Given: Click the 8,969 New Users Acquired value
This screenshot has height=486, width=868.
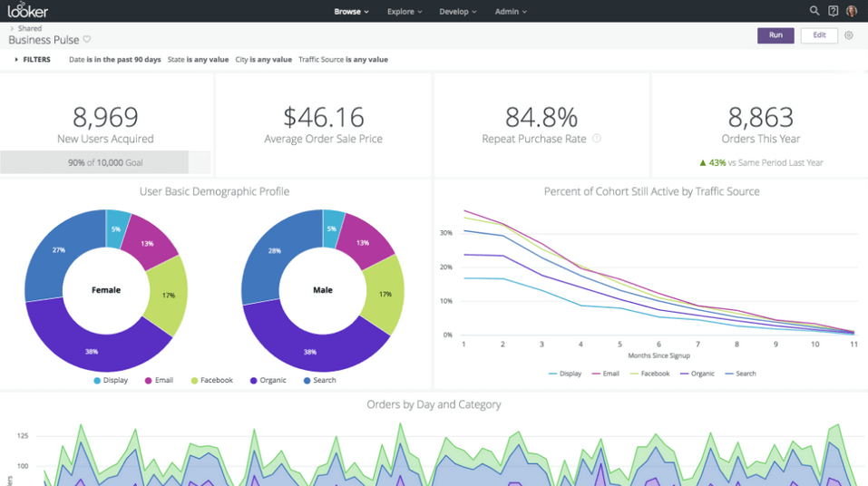Looking at the screenshot, I should coord(105,117).
